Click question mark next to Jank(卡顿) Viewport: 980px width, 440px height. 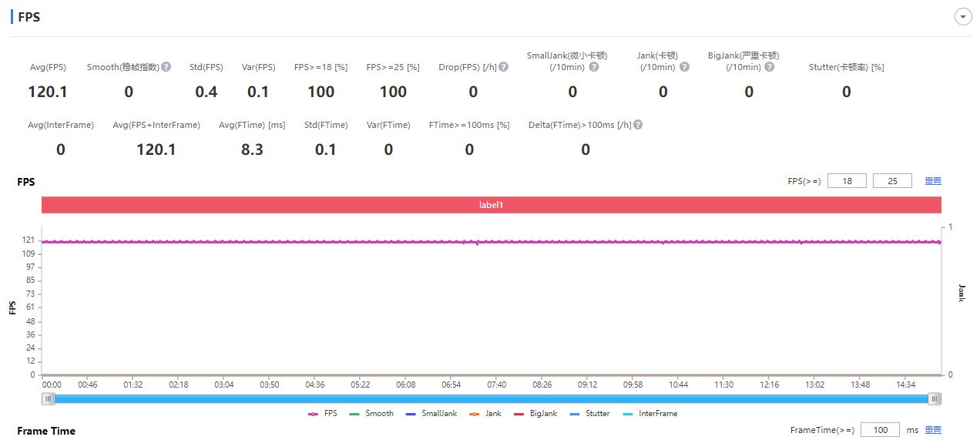(685, 67)
